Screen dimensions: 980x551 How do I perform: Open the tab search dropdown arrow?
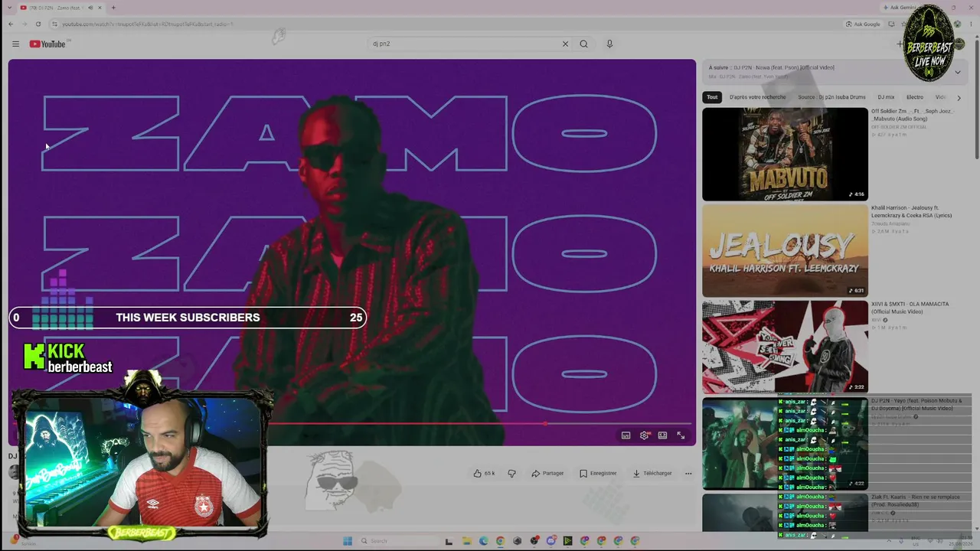pyautogui.click(x=9, y=8)
